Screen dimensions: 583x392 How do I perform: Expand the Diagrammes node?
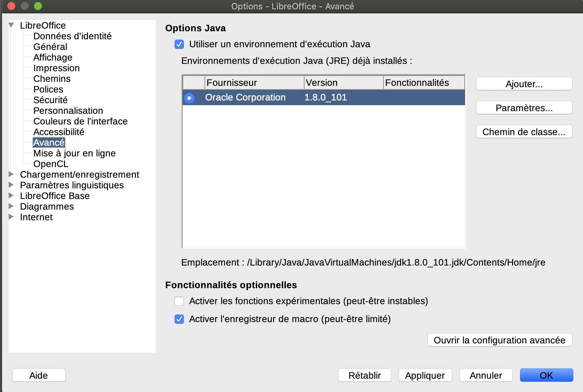pyautogui.click(x=11, y=206)
